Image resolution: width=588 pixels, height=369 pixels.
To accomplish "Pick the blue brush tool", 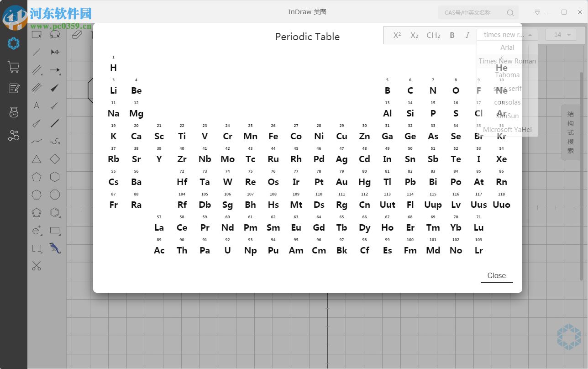I will pos(55,248).
